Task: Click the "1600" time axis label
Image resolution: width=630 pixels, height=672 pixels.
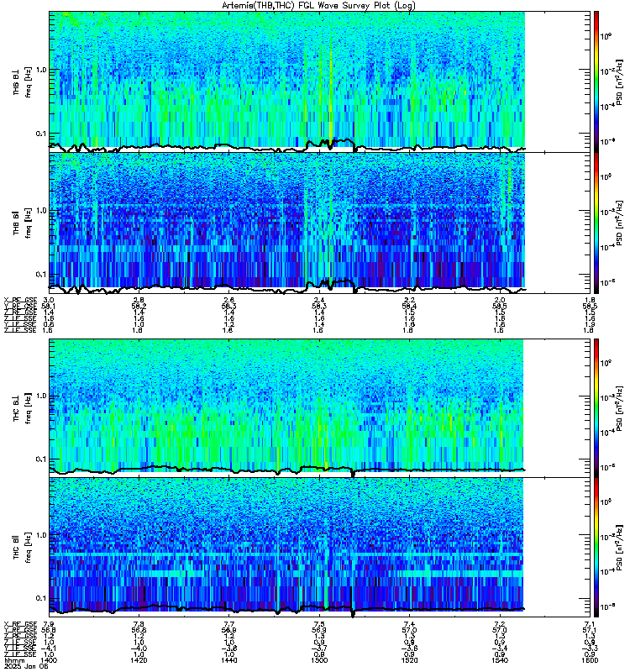Action: pyautogui.click(x=591, y=660)
